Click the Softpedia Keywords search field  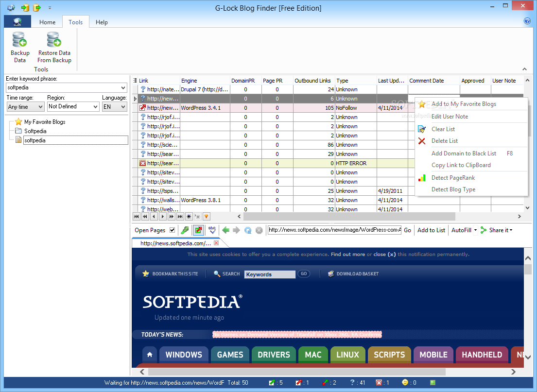pyautogui.click(x=270, y=274)
